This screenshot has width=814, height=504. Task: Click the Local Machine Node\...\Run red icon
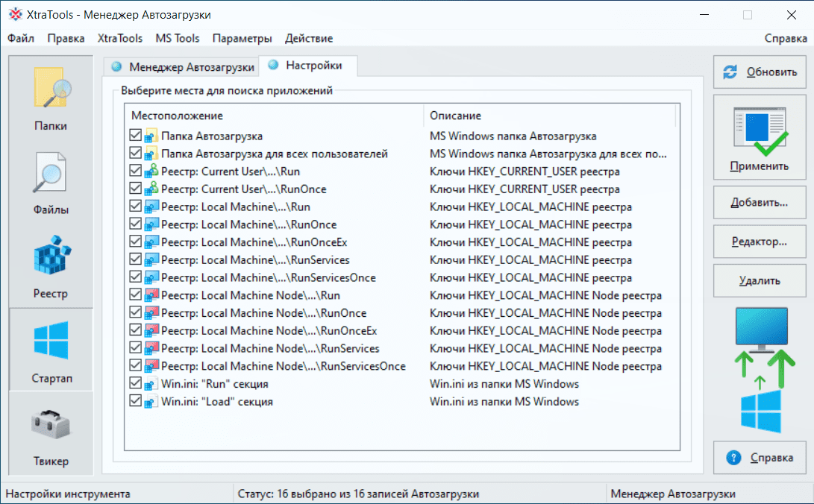coord(151,295)
